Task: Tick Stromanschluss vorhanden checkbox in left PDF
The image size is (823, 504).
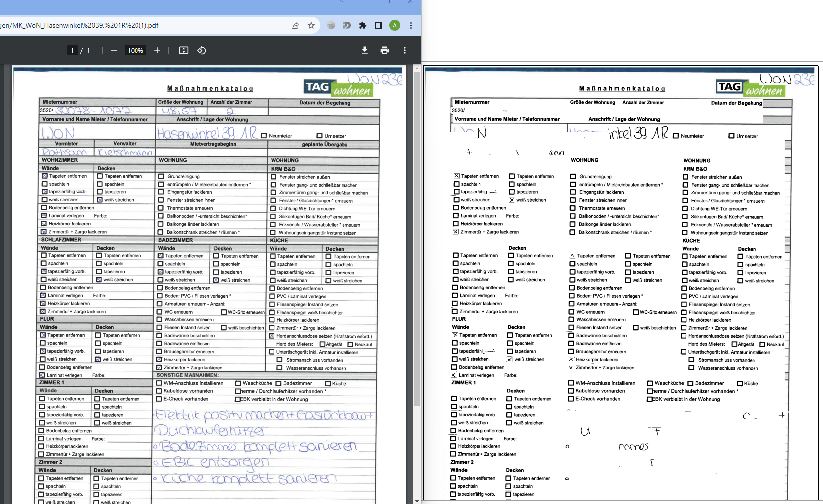Action: click(x=279, y=360)
